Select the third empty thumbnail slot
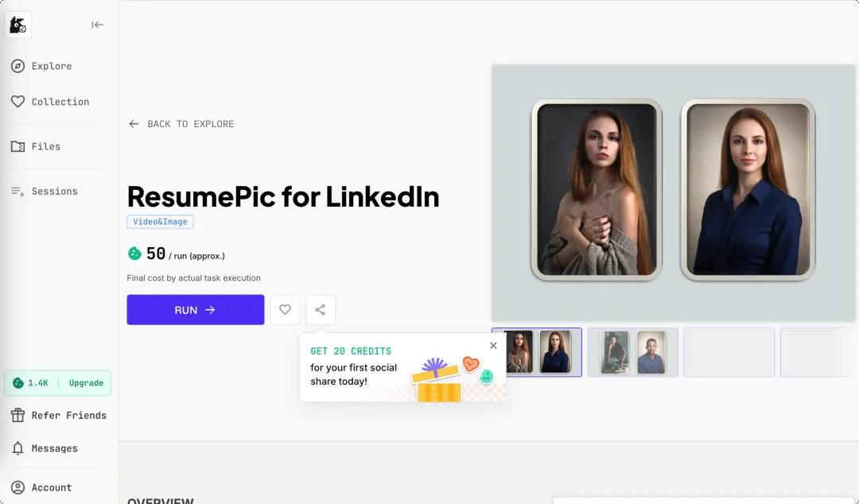Image resolution: width=859 pixels, height=504 pixels. point(729,352)
